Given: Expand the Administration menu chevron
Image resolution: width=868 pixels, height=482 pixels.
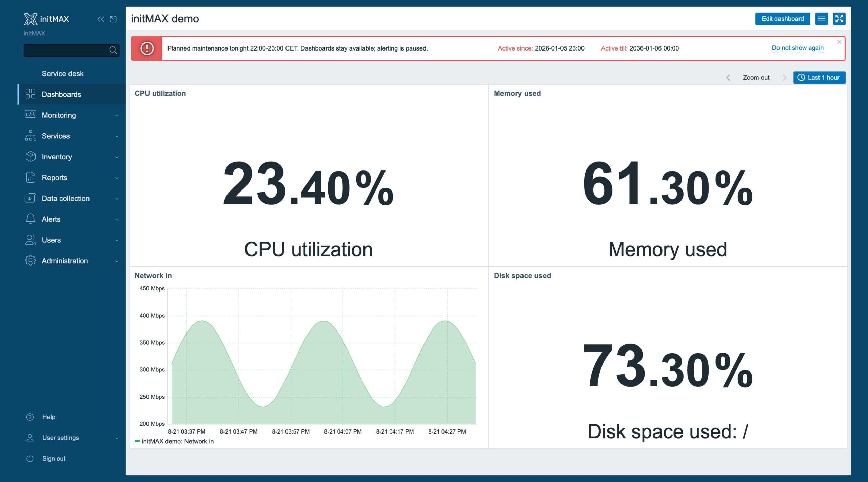Looking at the screenshot, I should (117, 261).
